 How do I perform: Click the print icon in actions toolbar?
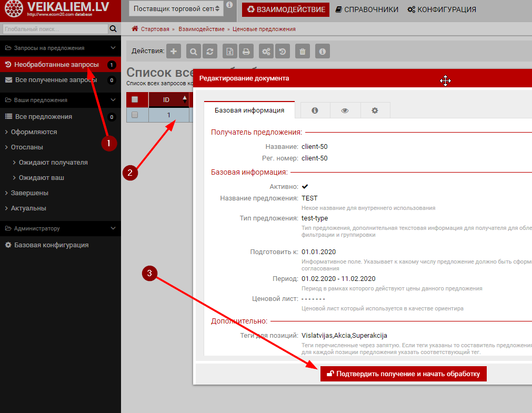tap(246, 51)
